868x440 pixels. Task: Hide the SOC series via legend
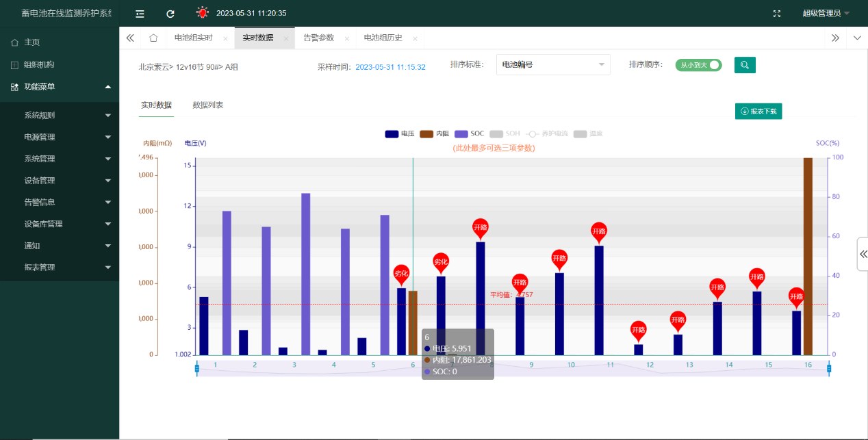coord(469,134)
